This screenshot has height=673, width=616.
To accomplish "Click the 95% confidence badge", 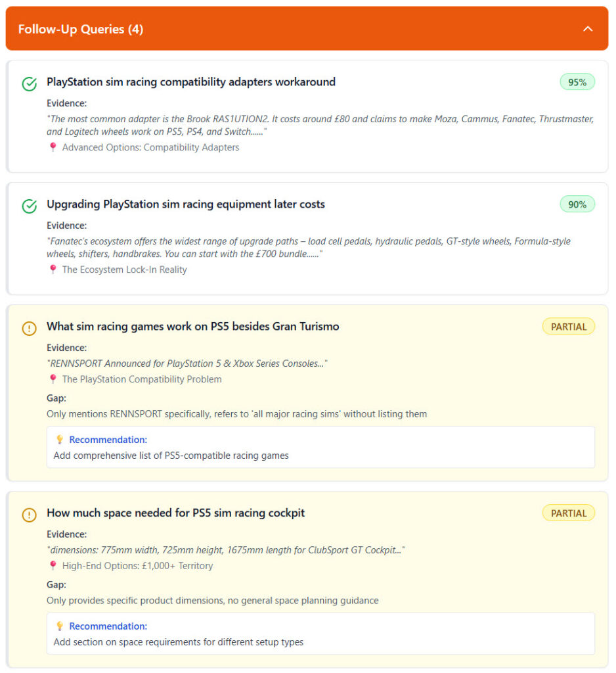I will coord(577,82).
